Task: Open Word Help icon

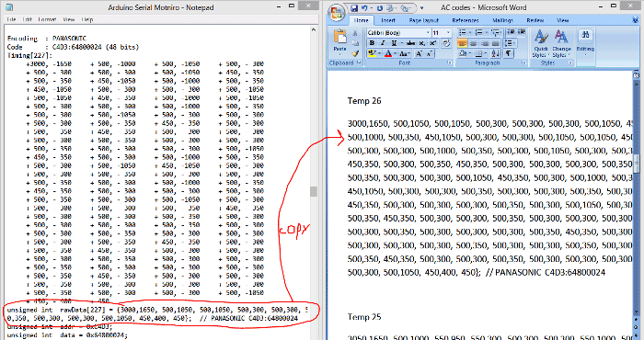Action: pyautogui.click(x=636, y=19)
